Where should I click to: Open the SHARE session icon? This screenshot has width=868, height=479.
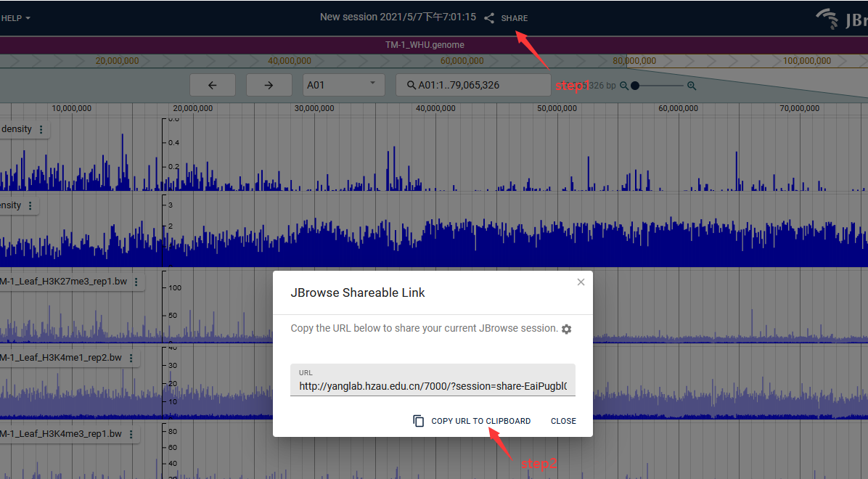489,17
